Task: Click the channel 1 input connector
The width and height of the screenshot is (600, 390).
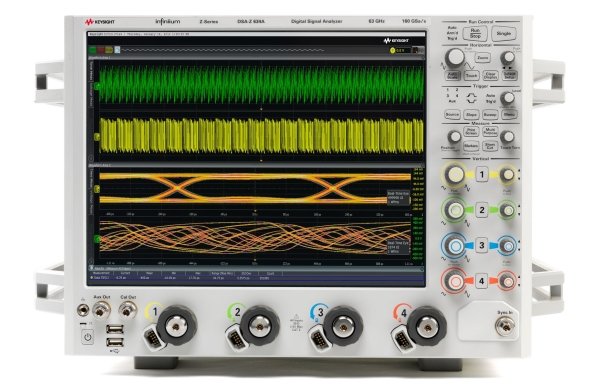Action: pos(176,326)
